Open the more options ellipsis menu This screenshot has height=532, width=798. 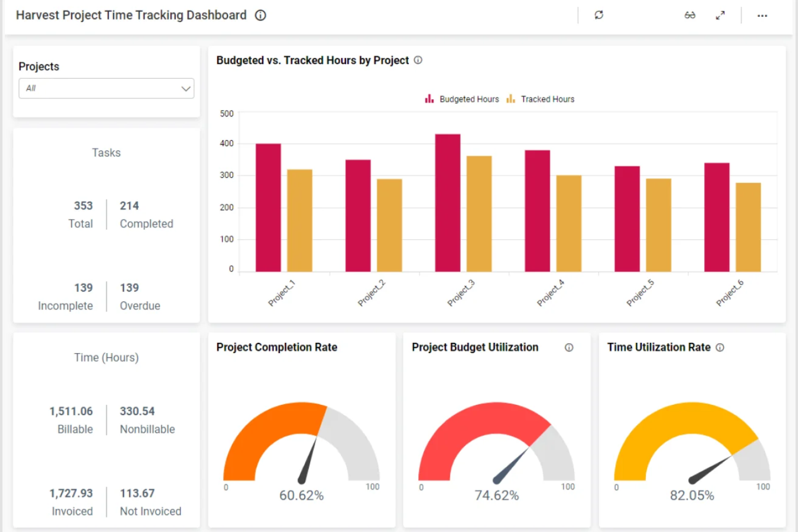pyautogui.click(x=762, y=15)
